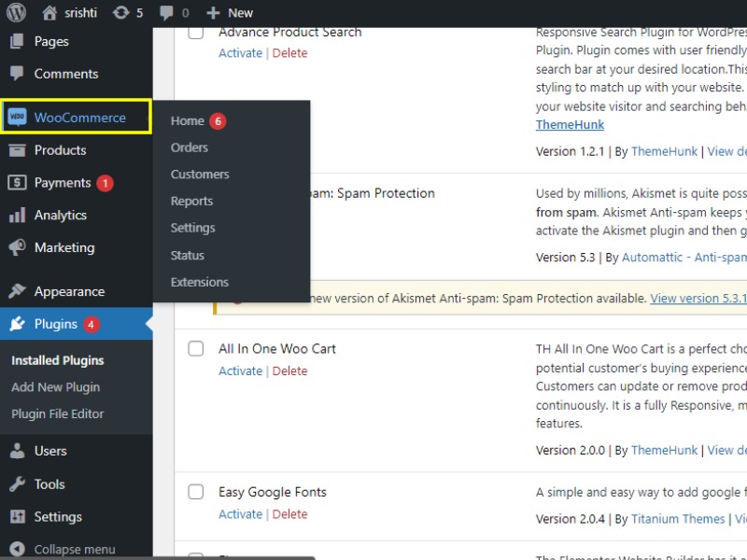Click the Payments dollar icon
This screenshot has height=560, width=747.
[17, 182]
